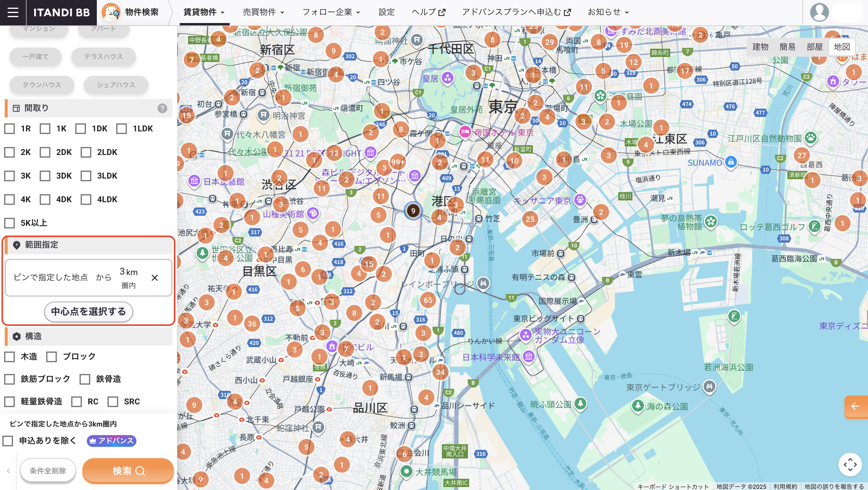This screenshot has width=868, height=490.
Task: Click the 65 cluster marker near Rainbow Bridge
Action: [x=428, y=300]
